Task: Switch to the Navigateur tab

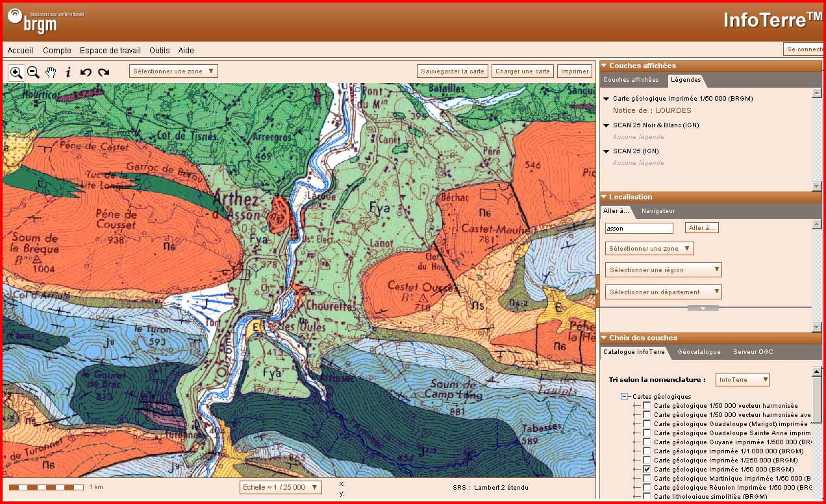Action: [x=658, y=211]
